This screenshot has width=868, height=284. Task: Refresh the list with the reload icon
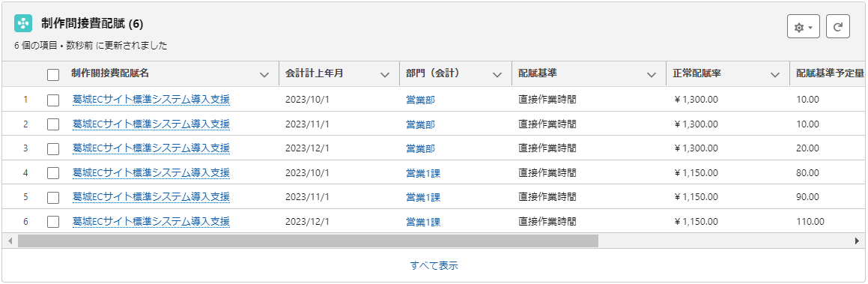click(x=837, y=26)
